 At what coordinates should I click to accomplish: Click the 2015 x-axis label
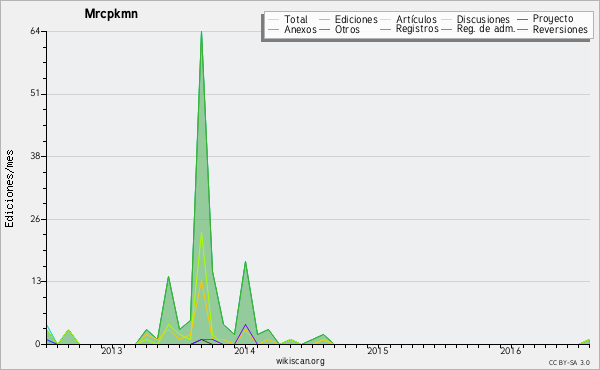[x=378, y=351]
